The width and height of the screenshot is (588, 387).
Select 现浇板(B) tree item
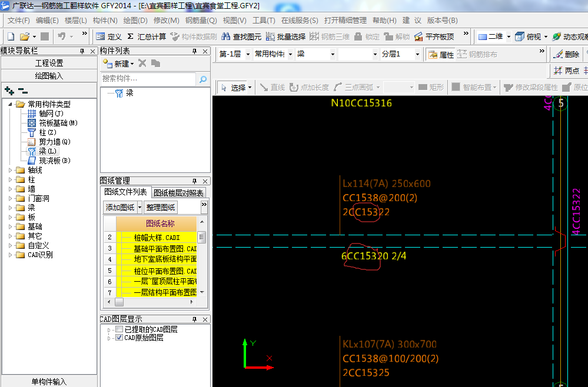tap(54, 161)
